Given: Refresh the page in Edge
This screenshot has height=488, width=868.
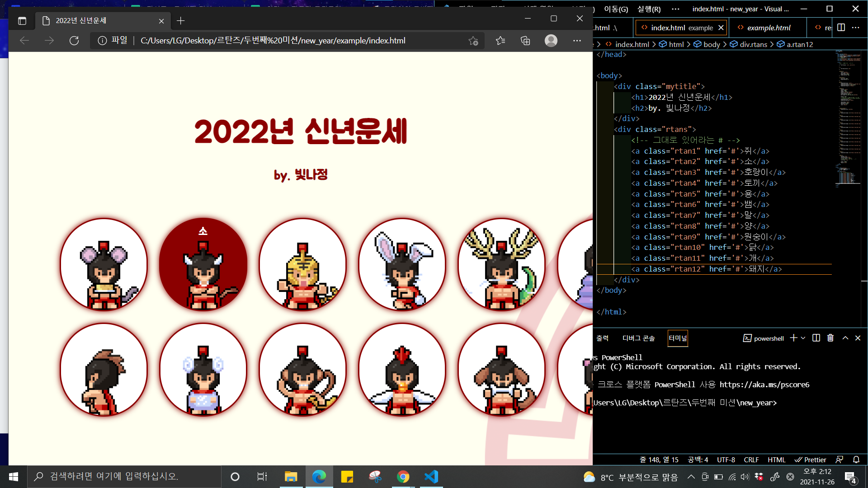Looking at the screenshot, I should coord(74,41).
